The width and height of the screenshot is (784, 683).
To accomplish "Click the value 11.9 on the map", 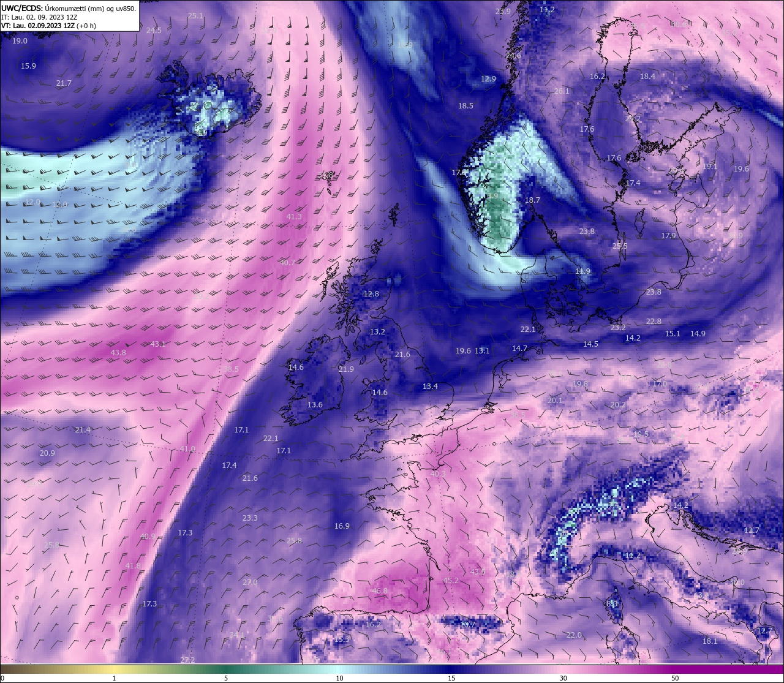I will tap(582, 271).
